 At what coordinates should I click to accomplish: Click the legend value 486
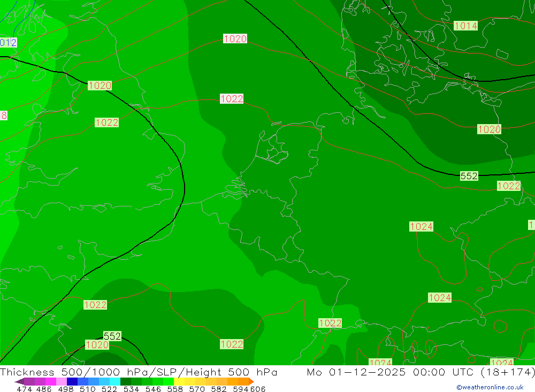pyautogui.click(x=44, y=389)
